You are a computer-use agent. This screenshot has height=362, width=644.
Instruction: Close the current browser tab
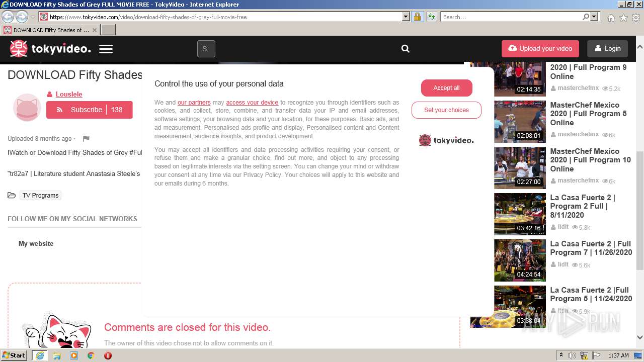tap(95, 30)
